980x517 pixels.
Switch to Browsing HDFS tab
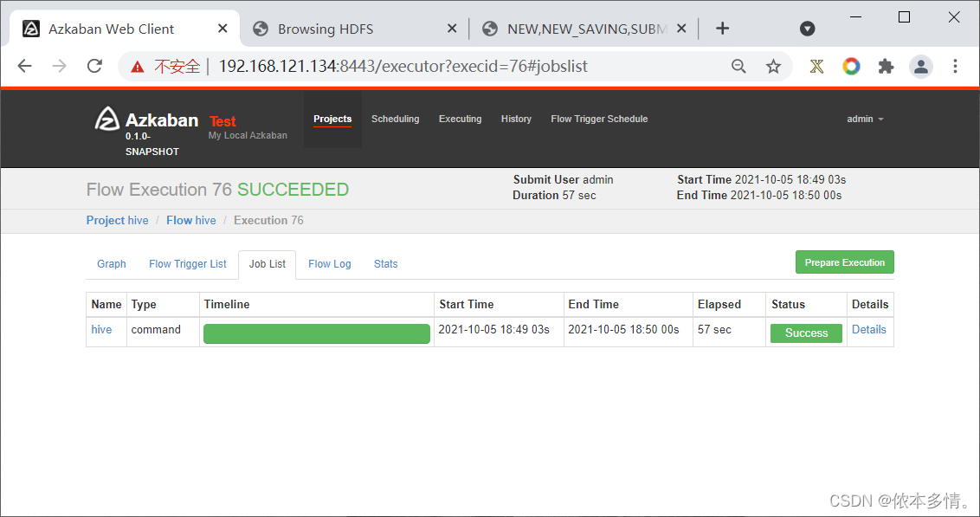[x=354, y=29]
